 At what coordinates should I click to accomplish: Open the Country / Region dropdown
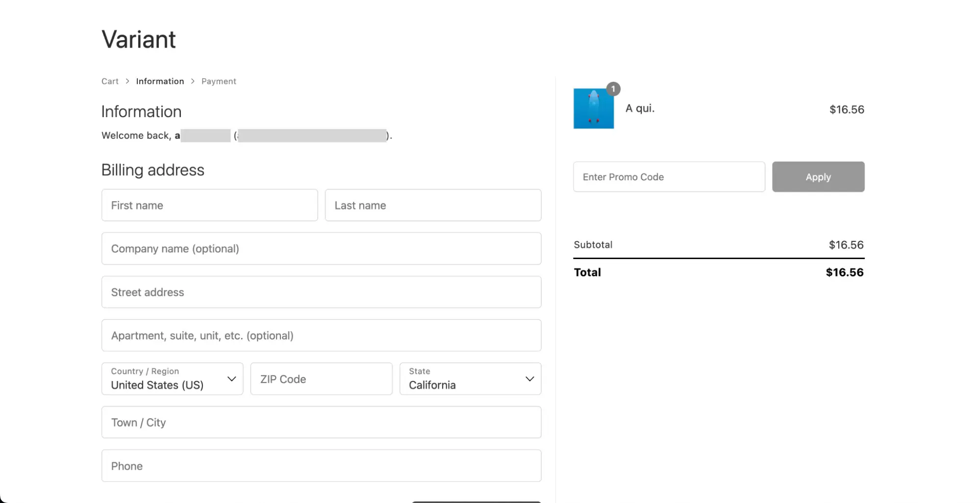click(167, 379)
